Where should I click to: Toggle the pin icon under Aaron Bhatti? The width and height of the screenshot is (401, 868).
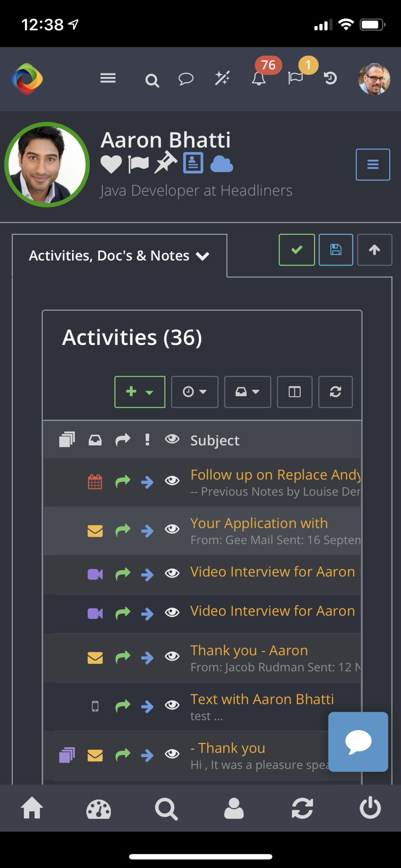tap(166, 162)
